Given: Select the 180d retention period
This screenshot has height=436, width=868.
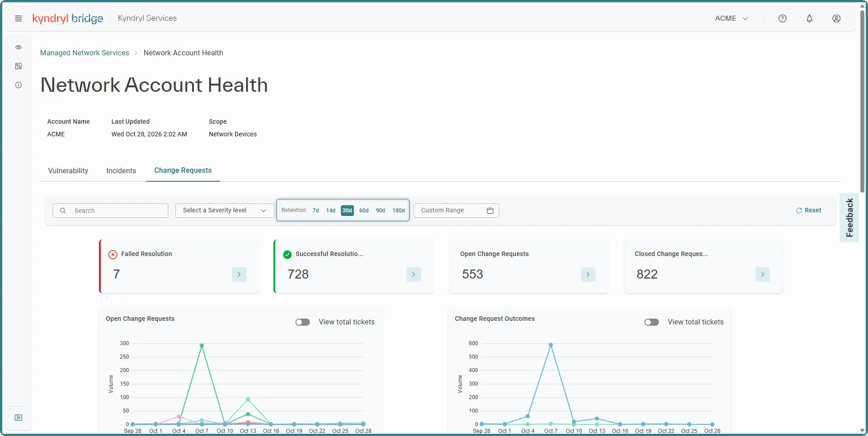Looking at the screenshot, I should click(x=398, y=211).
